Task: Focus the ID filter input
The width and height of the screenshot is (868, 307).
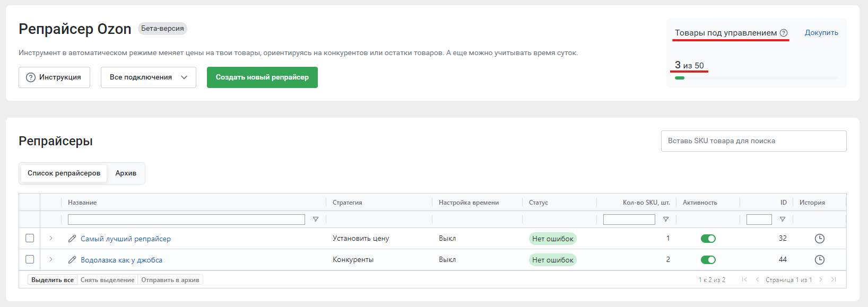Action: (x=759, y=220)
